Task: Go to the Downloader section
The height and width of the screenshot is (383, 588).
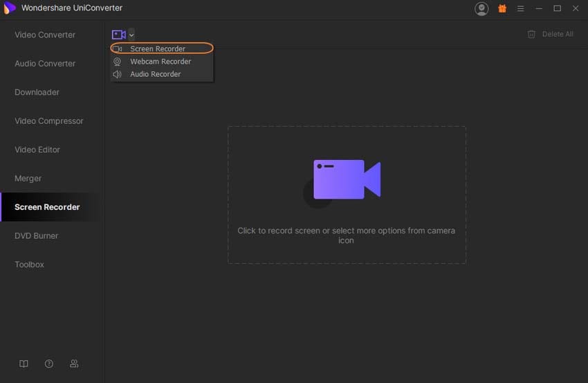Action: click(x=37, y=92)
